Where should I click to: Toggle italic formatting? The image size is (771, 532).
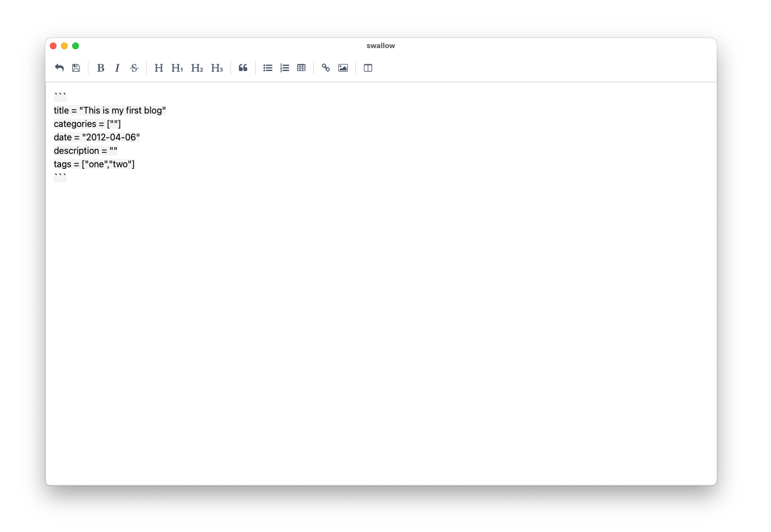pos(117,68)
